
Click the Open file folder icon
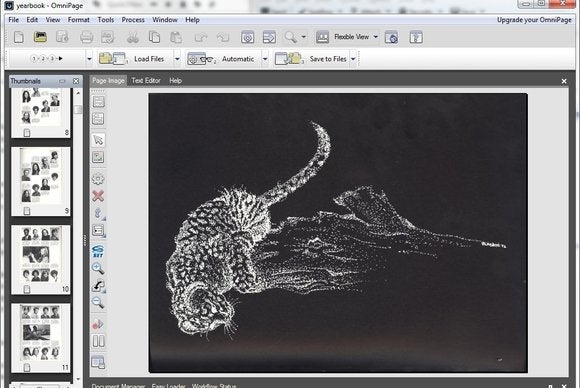40,37
